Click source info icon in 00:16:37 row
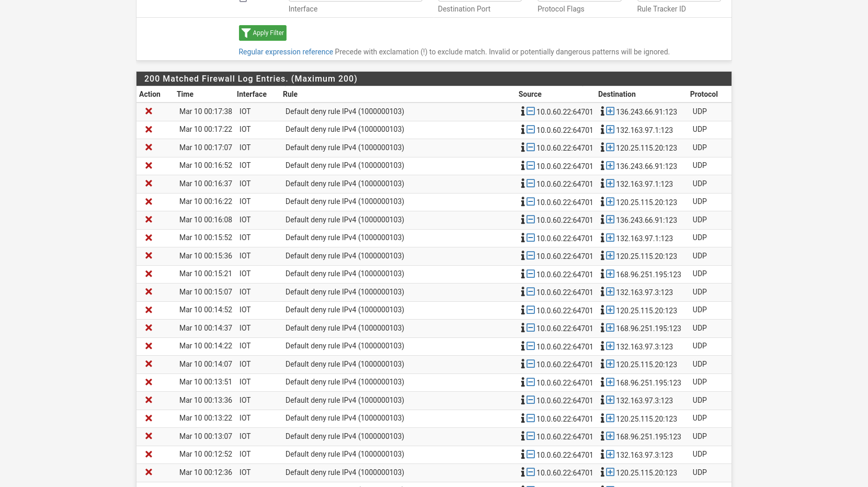The height and width of the screenshot is (487, 868). coord(522,184)
